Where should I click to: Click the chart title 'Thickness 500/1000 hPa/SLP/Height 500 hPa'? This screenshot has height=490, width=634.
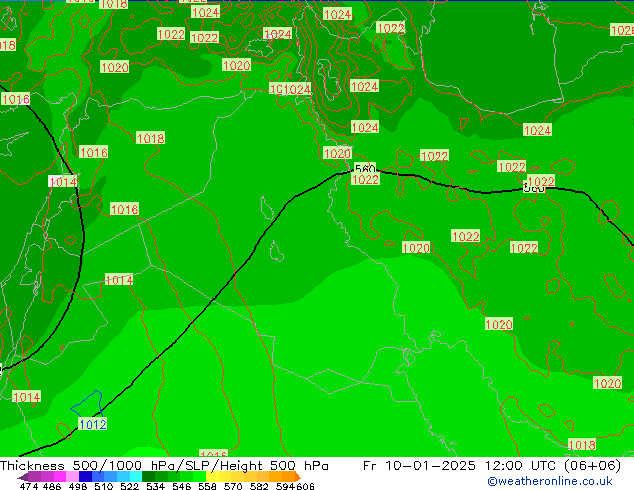[x=164, y=466]
